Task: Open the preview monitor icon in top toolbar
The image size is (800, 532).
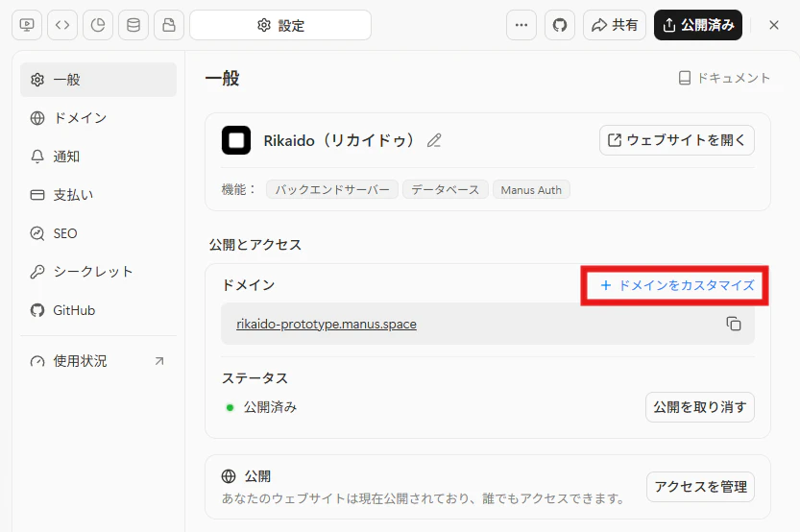Action: 27,25
